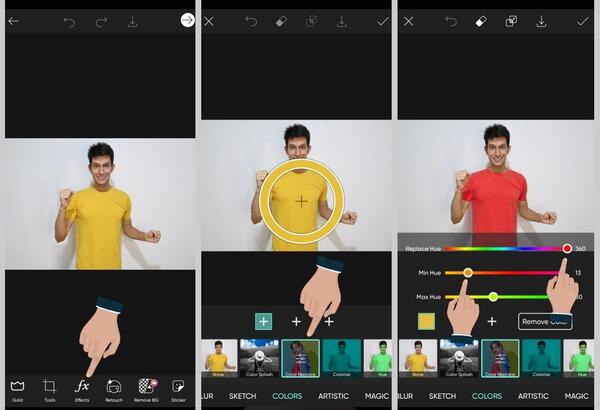Undo the last edit on the left screen
This screenshot has height=410, width=600.
(70, 22)
